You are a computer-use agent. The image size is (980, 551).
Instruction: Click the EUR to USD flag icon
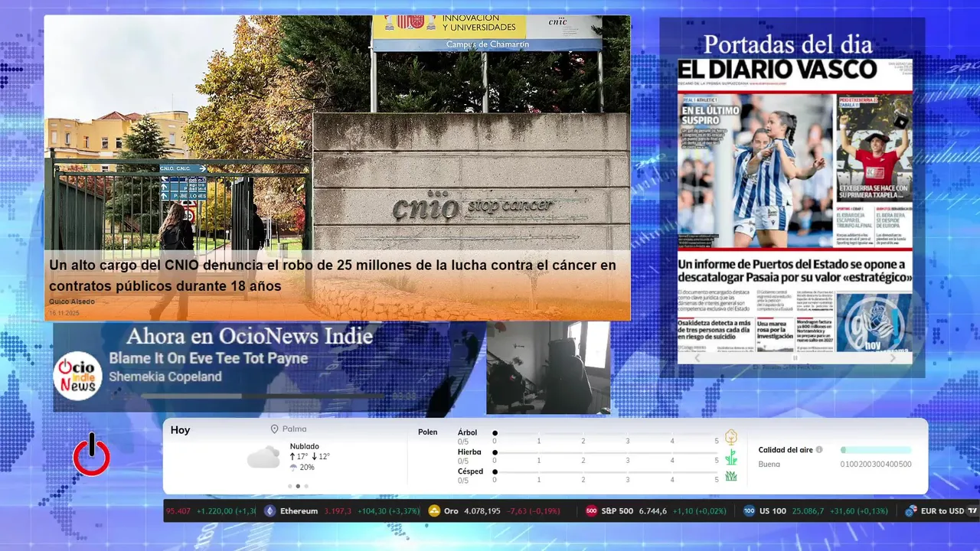tap(911, 511)
